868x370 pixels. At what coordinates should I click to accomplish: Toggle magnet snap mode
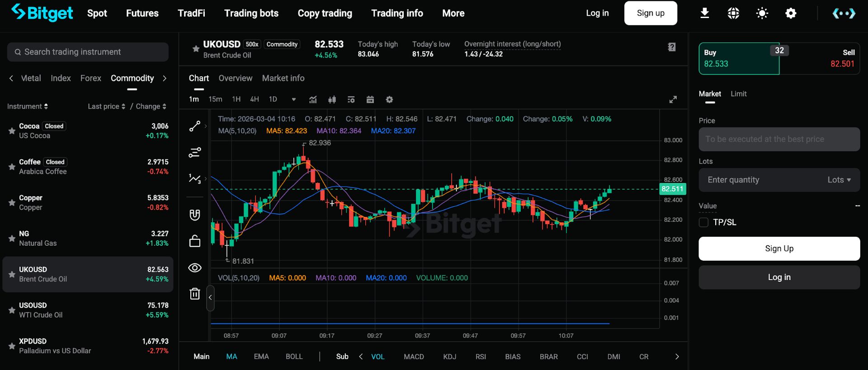[x=195, y=215]
